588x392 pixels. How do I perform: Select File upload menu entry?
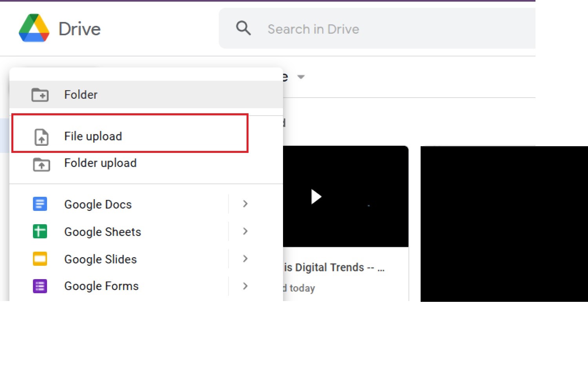click(146, 136)
